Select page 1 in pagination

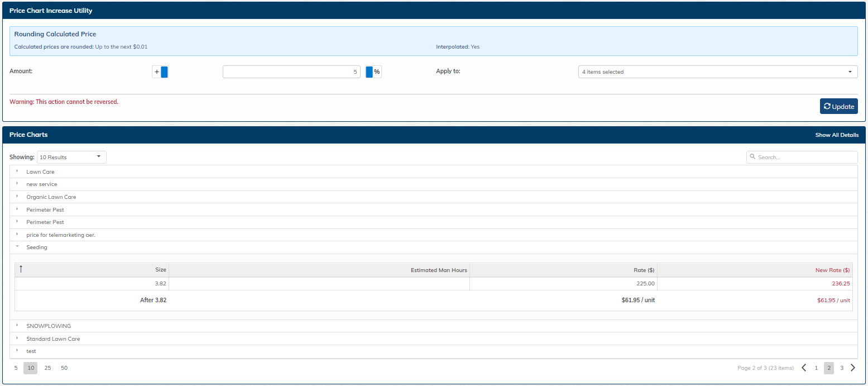pyautogui.click(x=816, y=368)
